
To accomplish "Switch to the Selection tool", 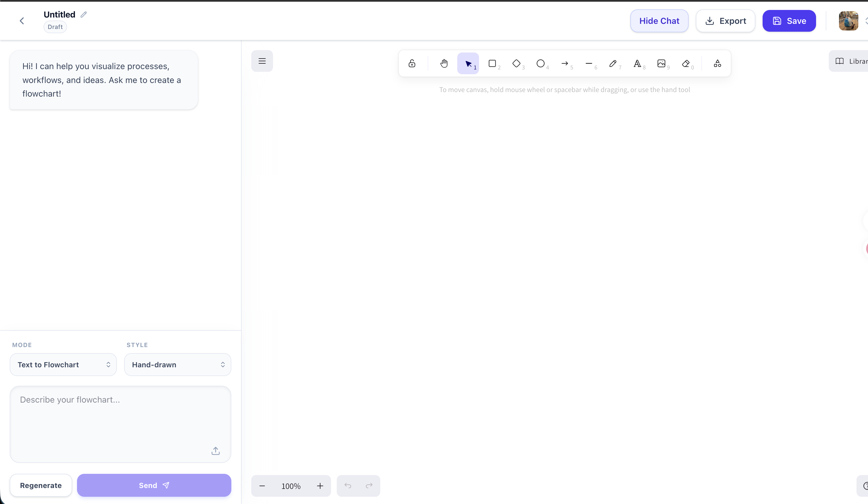I will click(468, 63).
